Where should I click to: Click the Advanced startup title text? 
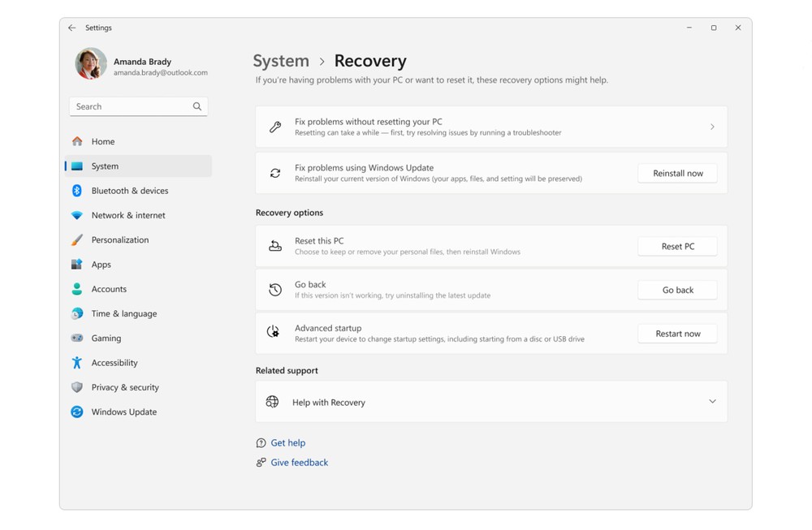pos(328,328)
